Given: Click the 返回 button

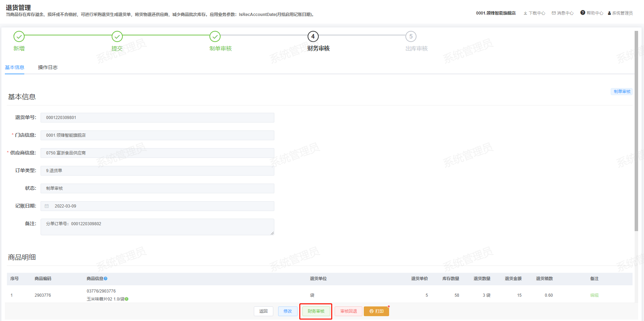Looking at the screenshot, I should click(264, 311).
